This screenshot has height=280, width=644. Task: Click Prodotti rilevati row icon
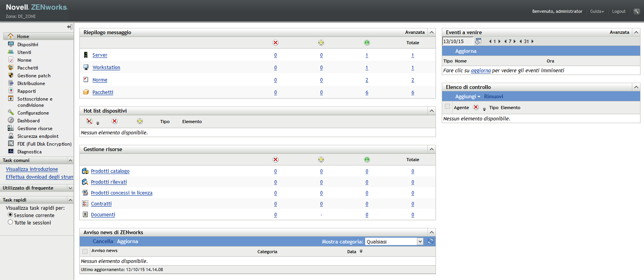click(85, 182)
